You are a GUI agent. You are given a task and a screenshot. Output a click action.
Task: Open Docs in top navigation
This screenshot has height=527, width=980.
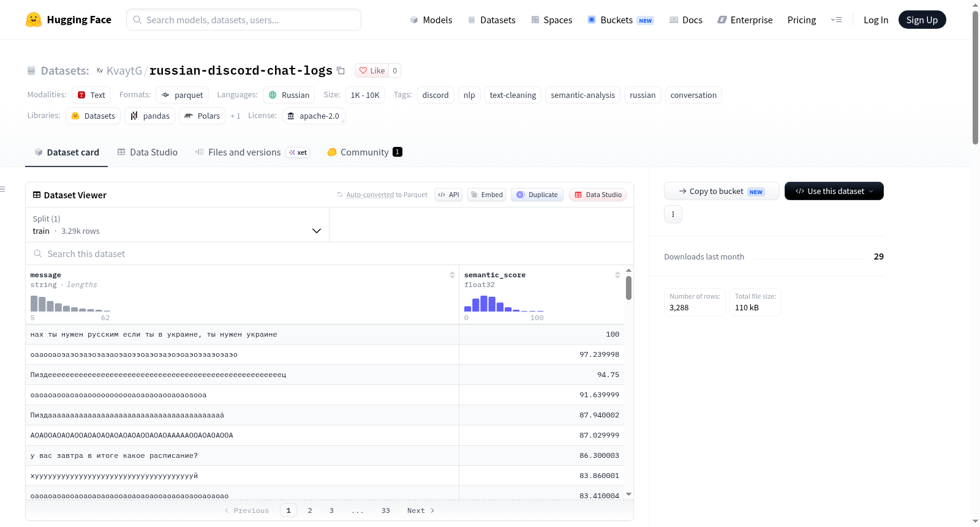click(x=686, y=20)
